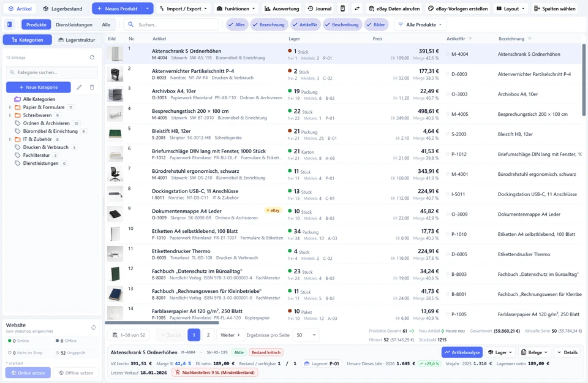The height and width of the screenshot is (383, 588).
Task: Go to page 2 of results
Action: (208, 335)
